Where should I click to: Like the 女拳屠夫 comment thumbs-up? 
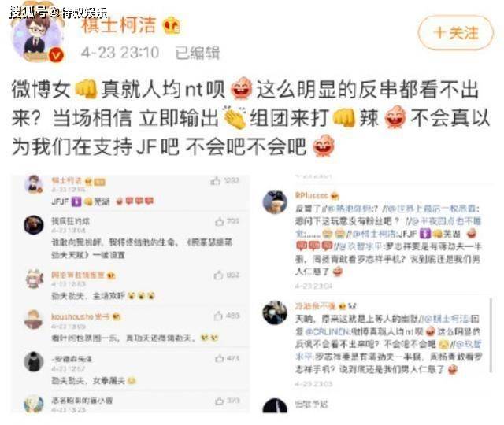[x=220, y=358]
